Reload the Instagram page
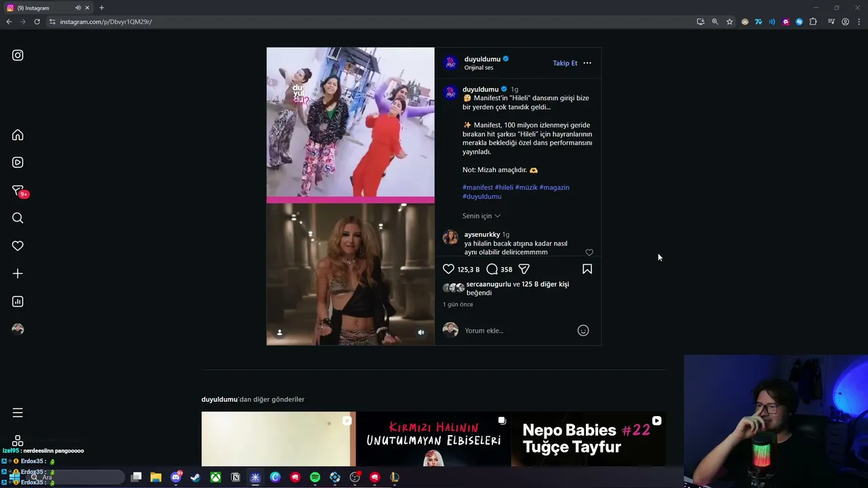Screen dimensions: 868x488 (x=37, y=22)
